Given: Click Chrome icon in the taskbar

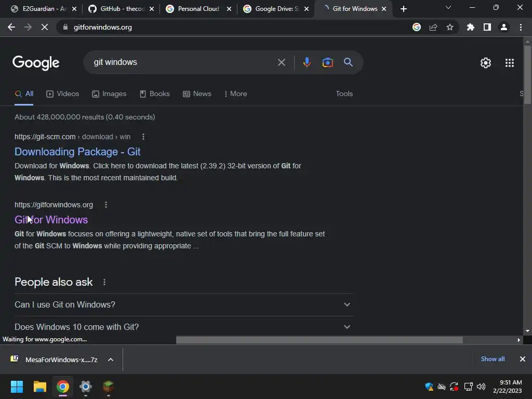Looking at the screenshot, I should point(63,387).
